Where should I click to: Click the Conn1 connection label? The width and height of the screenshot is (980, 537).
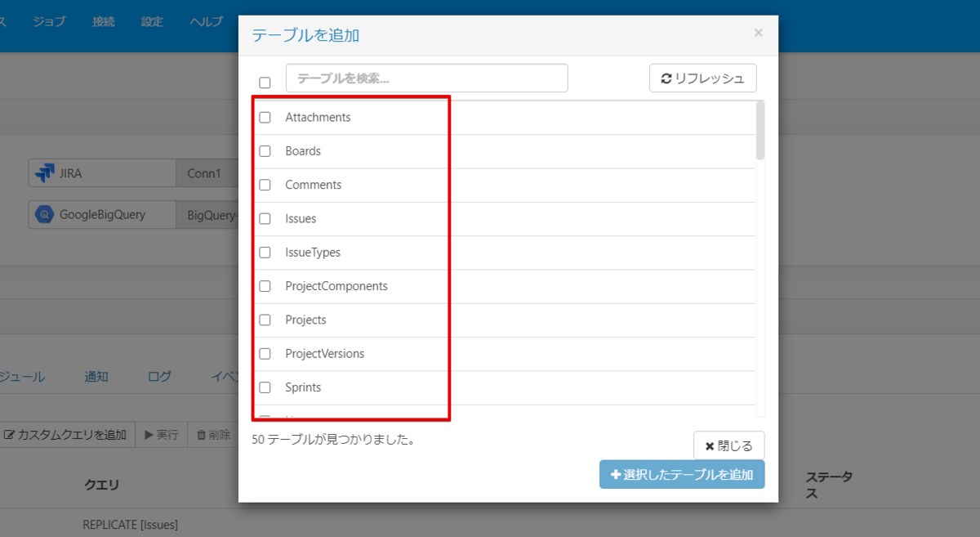click(x=205, y=173)
